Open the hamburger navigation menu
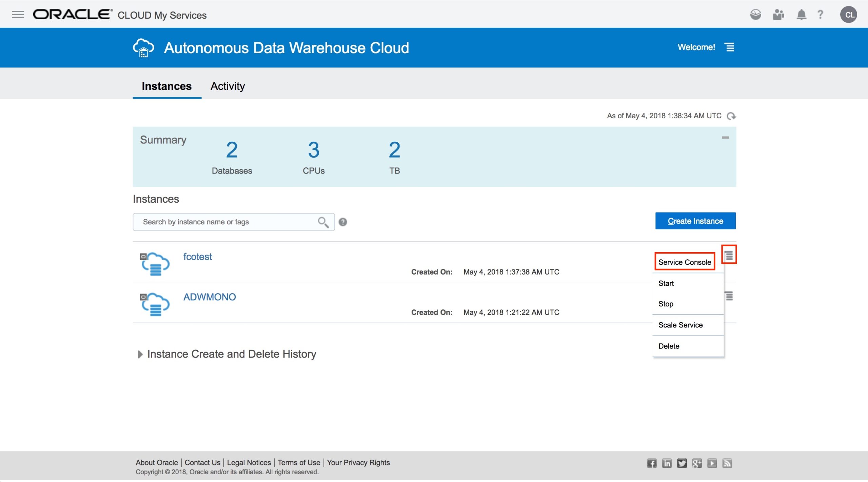The height and width of the screenshot is (482, 868). [18, 15]
